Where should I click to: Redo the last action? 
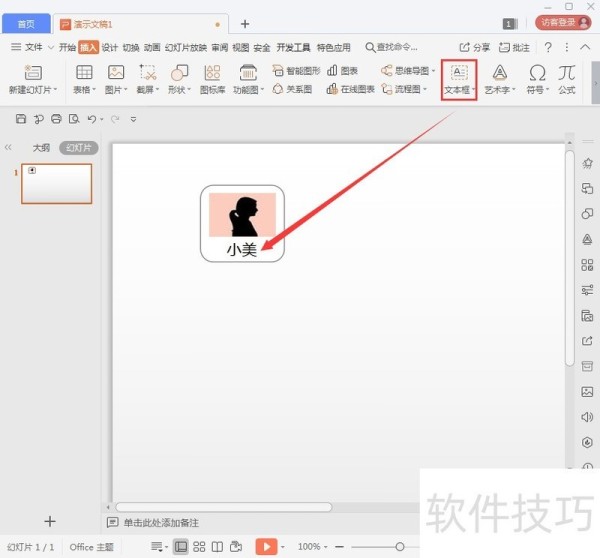(x=115, y=119)
